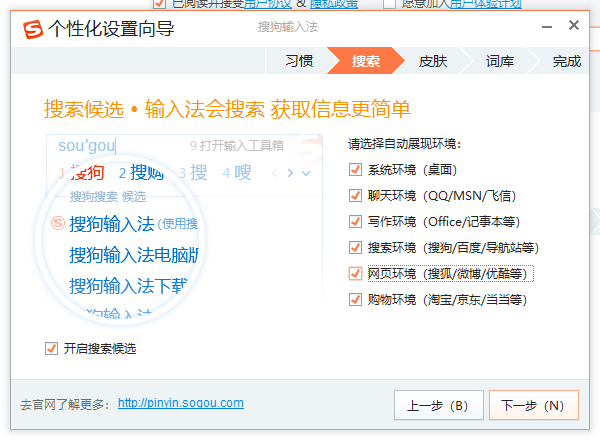Disable 搜索环境 (搜狗/百度/导航站等) checkbox
This screenshot has width=600, height=440.
click(x=355, y=248)
